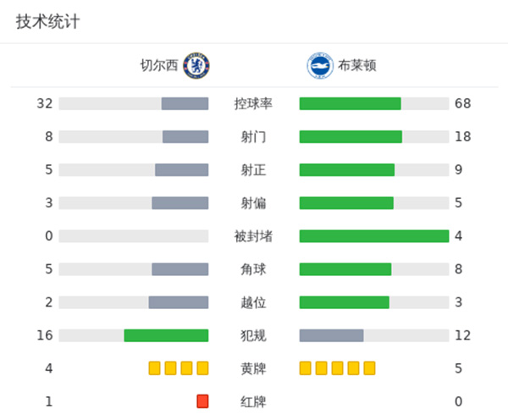
Task: Click Brighton's fifth yellow card icon
Action: (369, 367)
